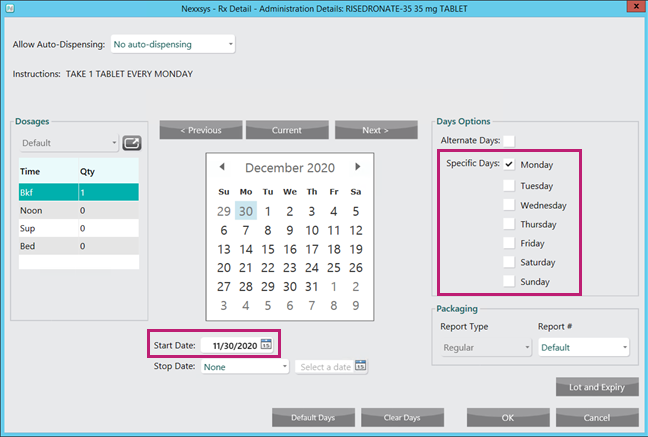Advance calendar with right arrow
648x437 pixels.
click(x=358, y=167)
